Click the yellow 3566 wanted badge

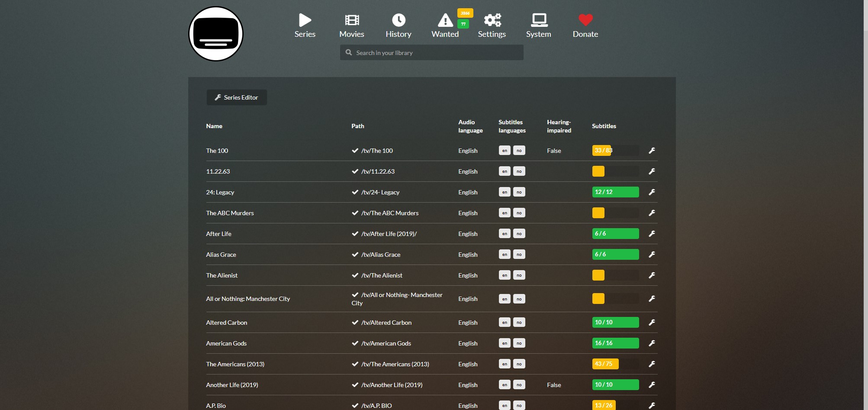pos(465,13)
